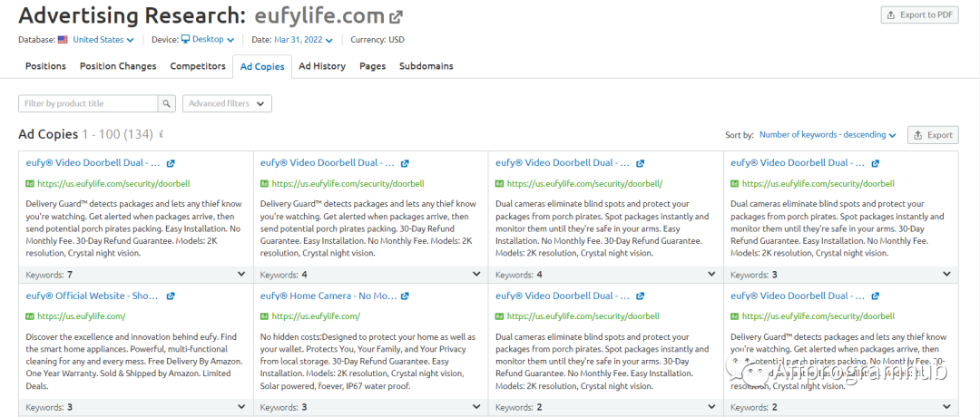Image resolution: width=980 pixels, height=417 pixels.
Task: Open external link icon of first Keywords 4 card
Action: (x=405, y=163)
